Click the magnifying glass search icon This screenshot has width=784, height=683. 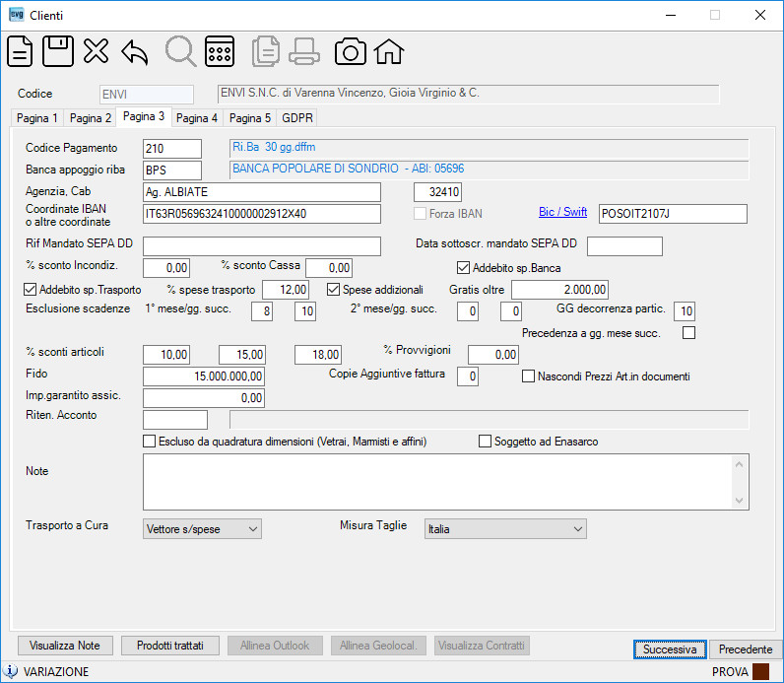[x=180, y=51]
